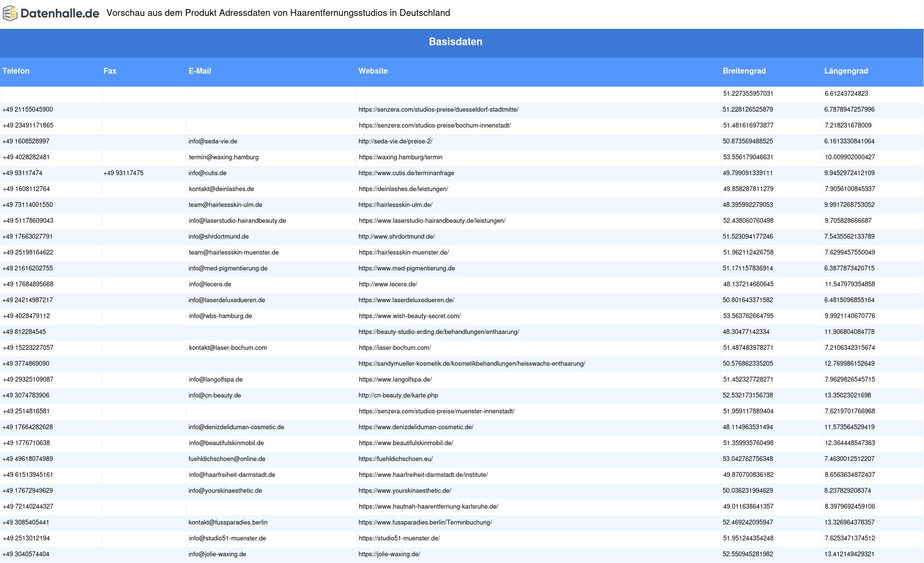Viewport: 924px width, 563px height.
Task: Click fax number +49 93117475
Action: point(123,173)
